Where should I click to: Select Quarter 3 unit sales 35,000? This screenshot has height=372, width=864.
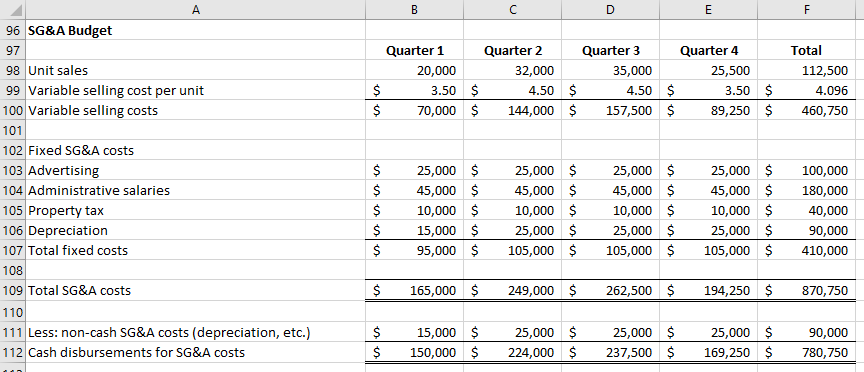(611, 71)
